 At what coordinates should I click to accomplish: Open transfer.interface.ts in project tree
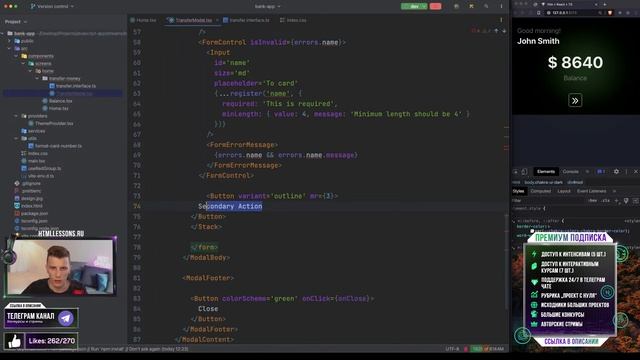73,86
